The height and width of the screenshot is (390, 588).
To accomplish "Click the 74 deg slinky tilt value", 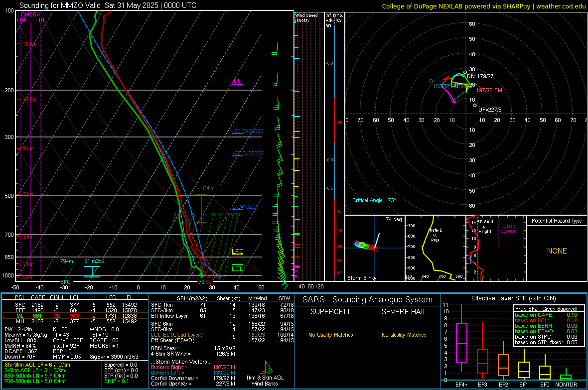I will [394, 219].
